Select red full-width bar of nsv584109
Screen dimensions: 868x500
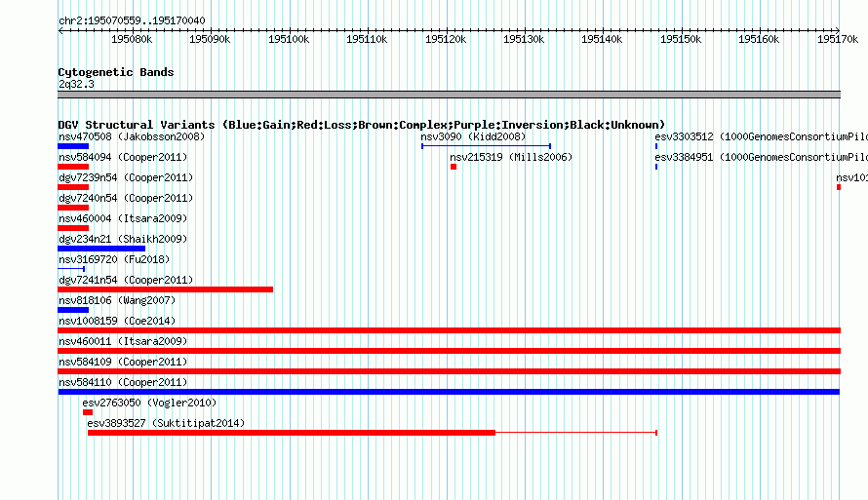tap(449, 371)
